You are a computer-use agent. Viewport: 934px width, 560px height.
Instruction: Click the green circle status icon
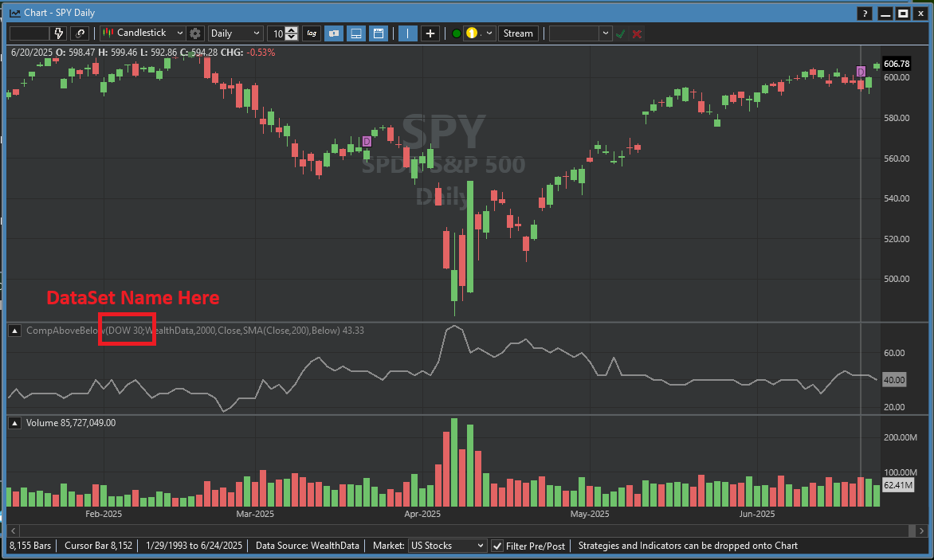click(x=457, y=33)
